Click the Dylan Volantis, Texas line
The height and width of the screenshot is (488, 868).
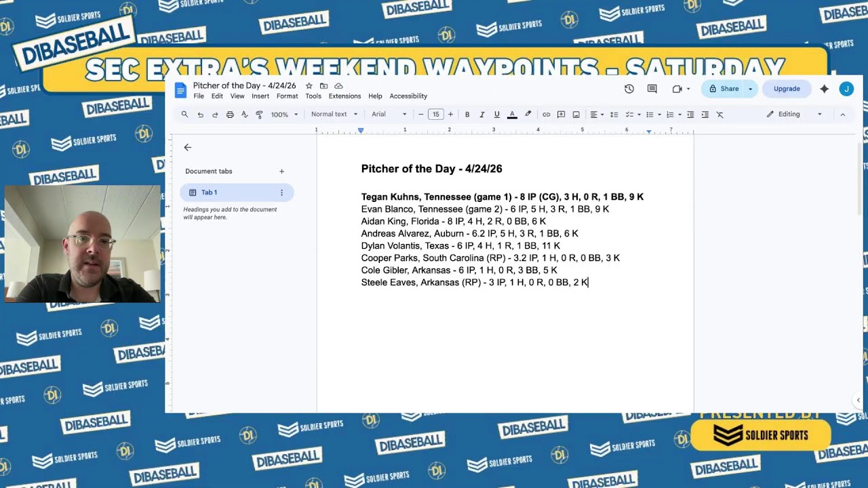point(460,246)
